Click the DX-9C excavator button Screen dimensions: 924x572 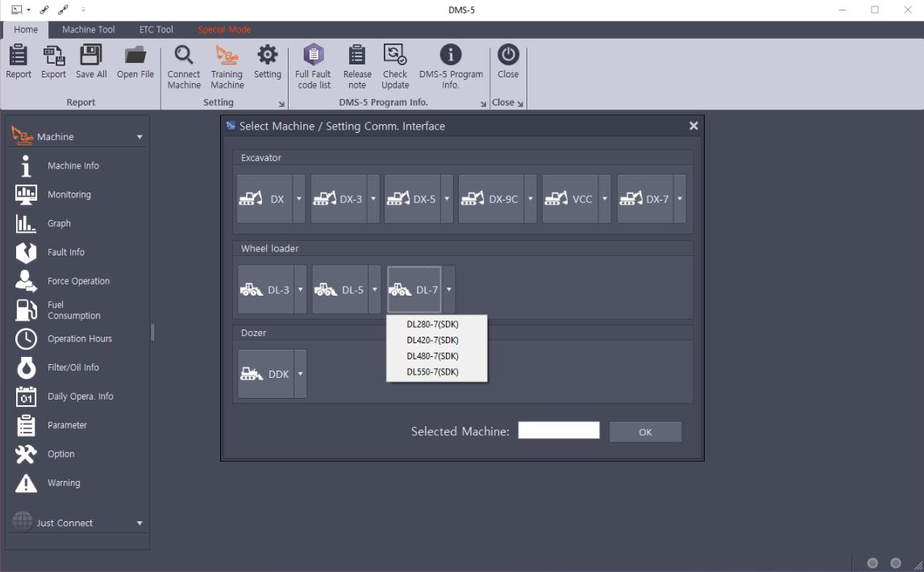(490, 199)
